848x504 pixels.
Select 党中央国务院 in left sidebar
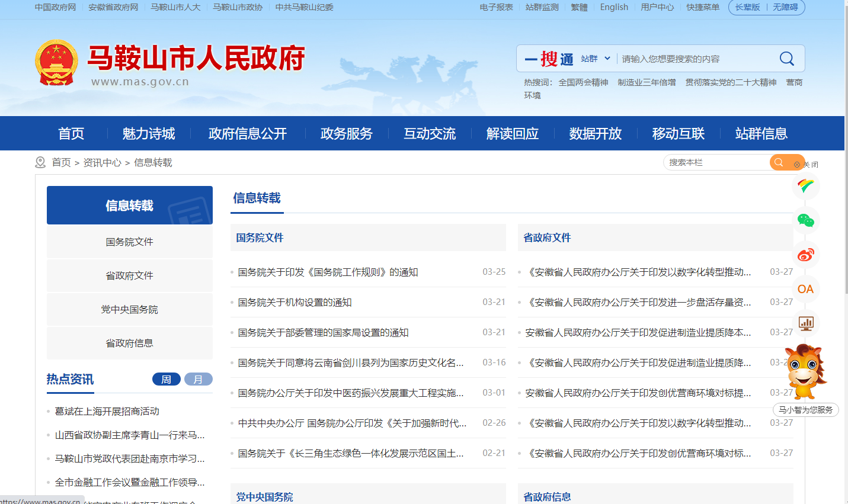(130, 309)
